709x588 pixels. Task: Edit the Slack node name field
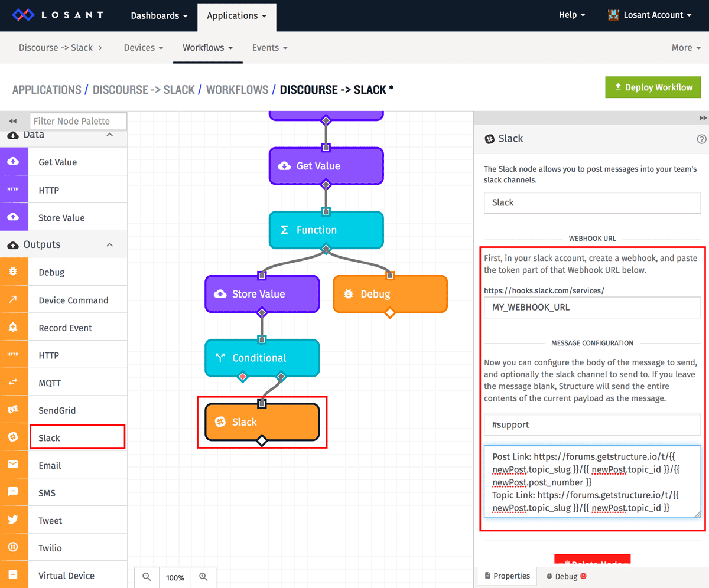pos(592,202)
